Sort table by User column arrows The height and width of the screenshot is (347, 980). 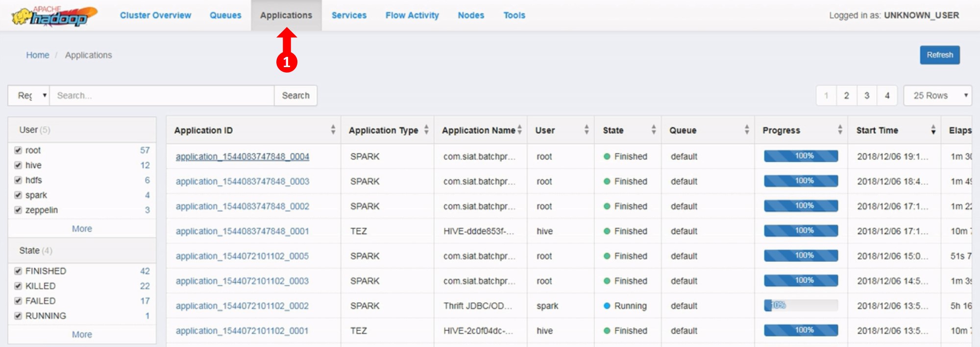pyautogui.click(x=587, y=130)
